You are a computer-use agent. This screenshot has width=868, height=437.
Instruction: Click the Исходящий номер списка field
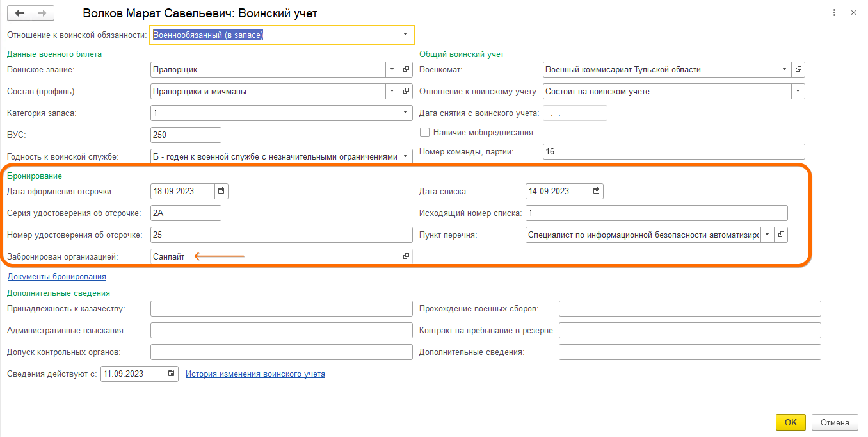657,213
